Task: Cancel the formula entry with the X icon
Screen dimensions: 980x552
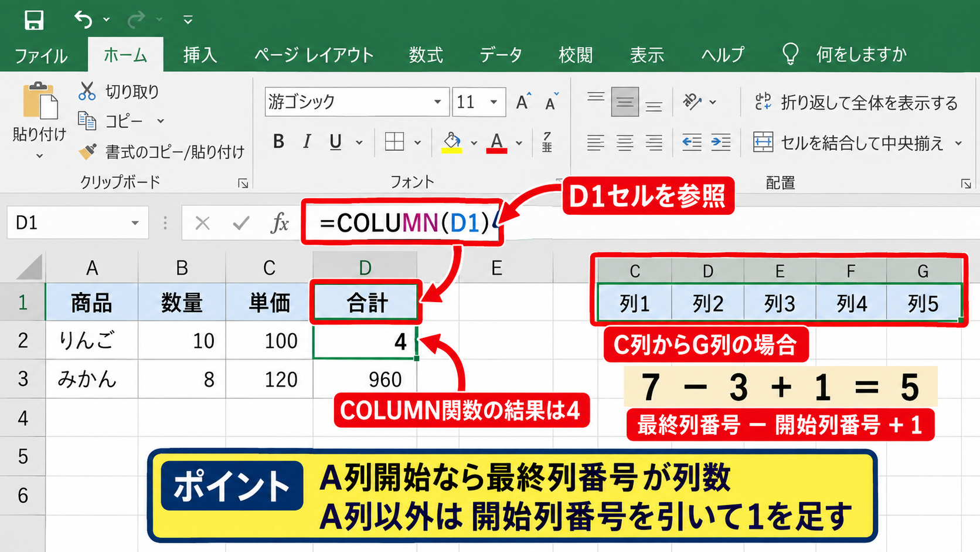Action: pos(203,223)
